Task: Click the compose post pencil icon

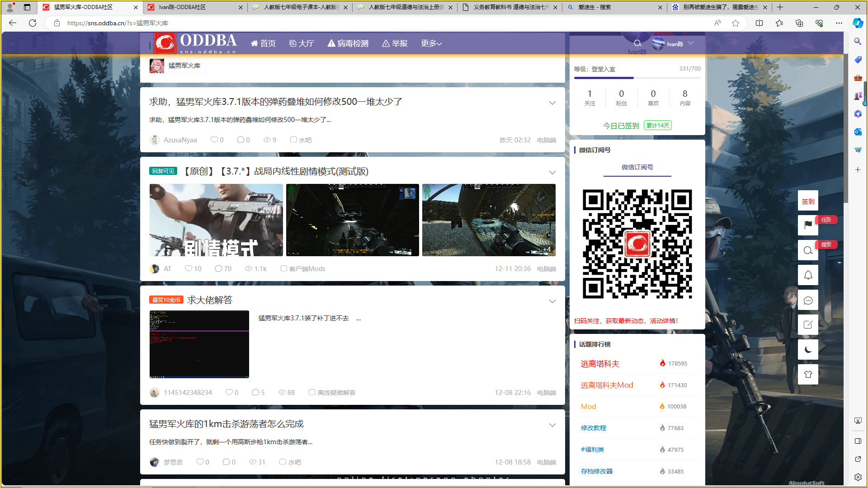Action: point(808,324)
